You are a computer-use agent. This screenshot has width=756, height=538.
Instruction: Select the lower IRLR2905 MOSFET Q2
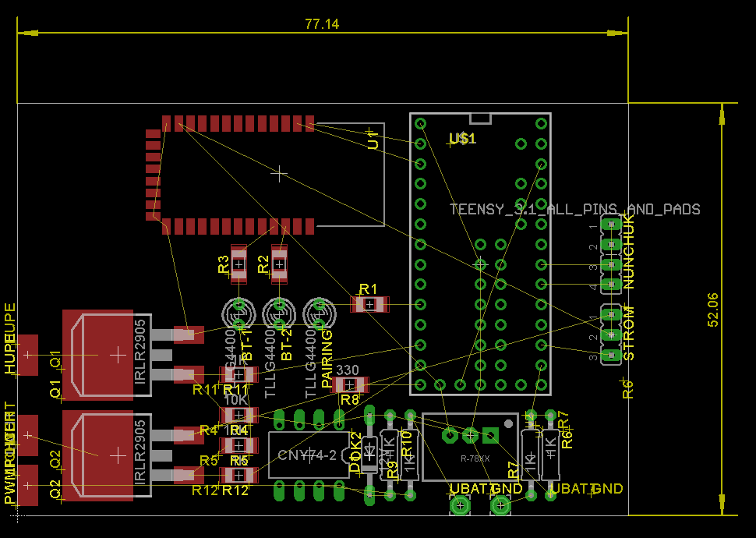point(117,455)
